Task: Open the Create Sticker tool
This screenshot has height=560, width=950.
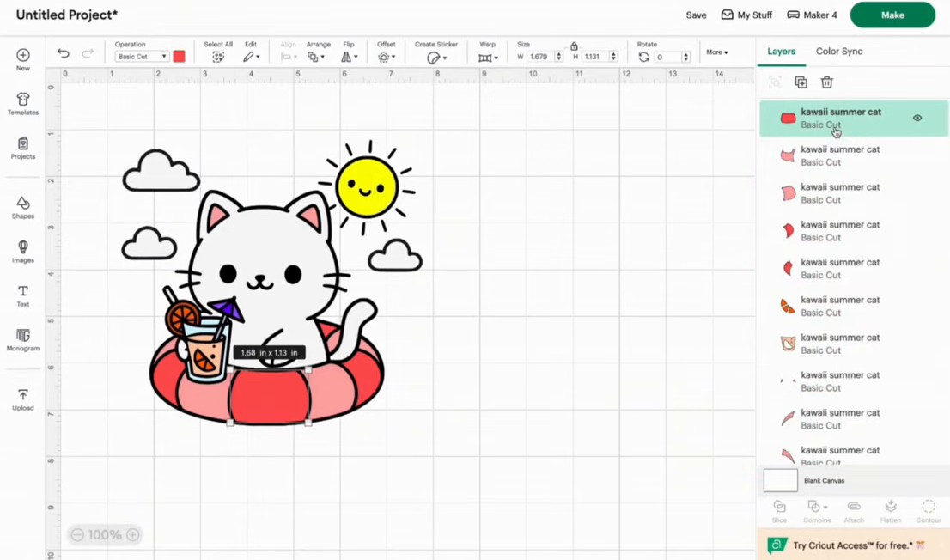Action: coord(436,58)
